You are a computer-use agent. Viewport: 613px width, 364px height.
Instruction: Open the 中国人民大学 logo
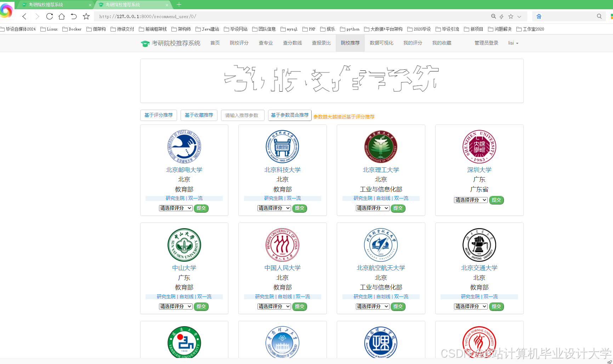point(282,245)
